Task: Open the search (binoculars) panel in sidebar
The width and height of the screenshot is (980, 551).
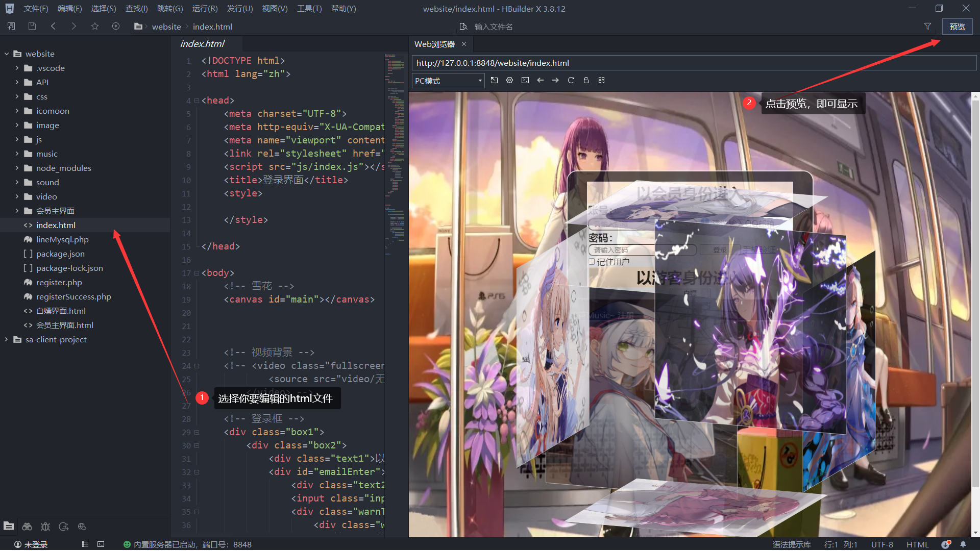Action: point(27,527)
